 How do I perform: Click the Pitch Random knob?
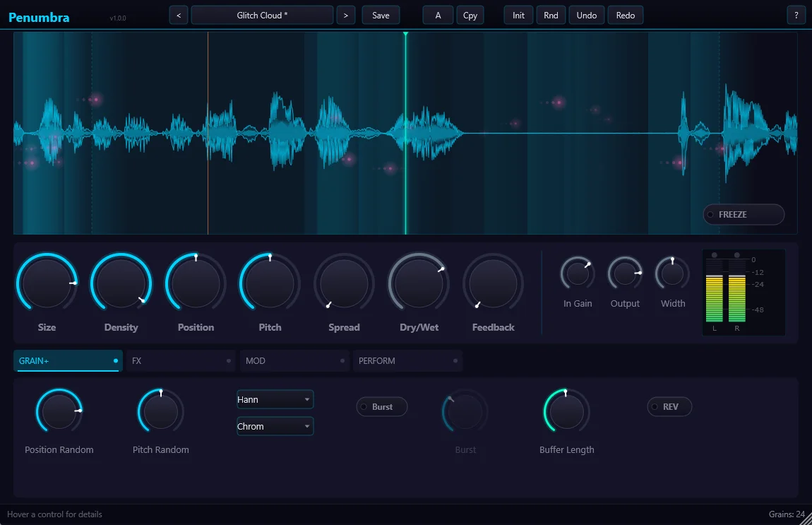[160, 411]
